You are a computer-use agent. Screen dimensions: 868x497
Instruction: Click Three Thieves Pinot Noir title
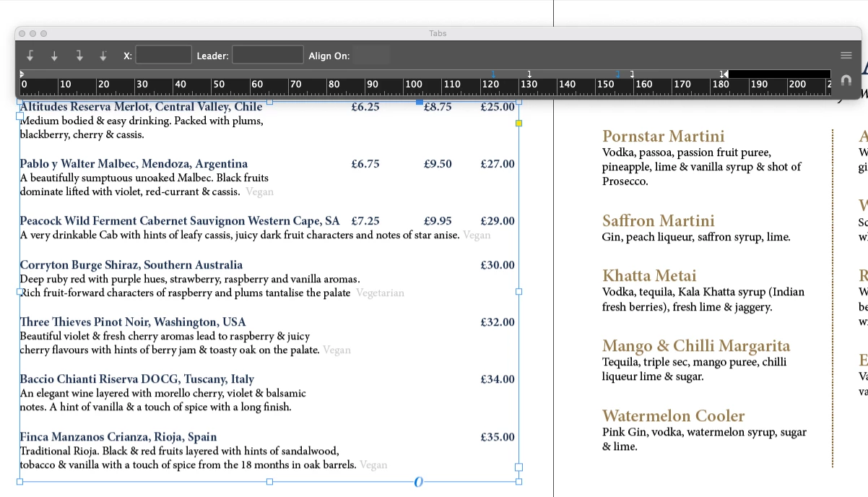[x=132, y=321]
